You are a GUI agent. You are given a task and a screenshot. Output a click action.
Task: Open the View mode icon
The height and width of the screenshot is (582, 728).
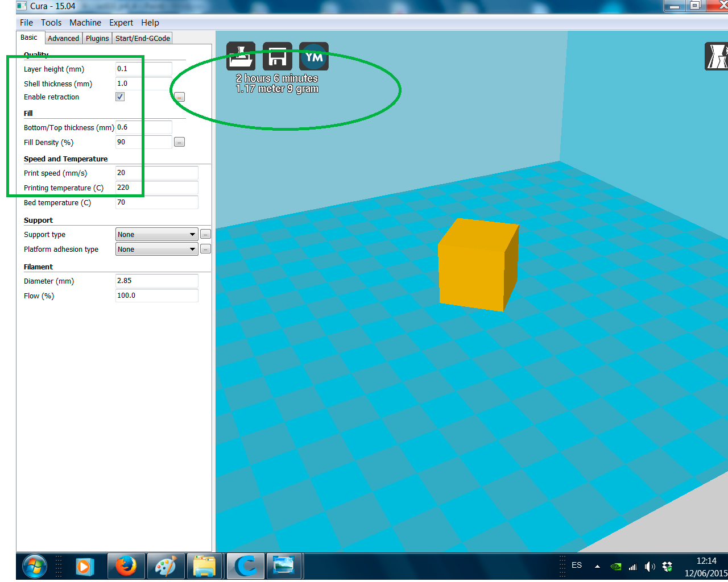click(716, 56)
